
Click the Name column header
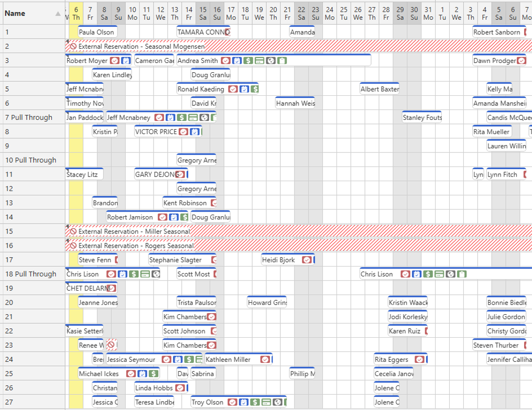tap(32, 13)
